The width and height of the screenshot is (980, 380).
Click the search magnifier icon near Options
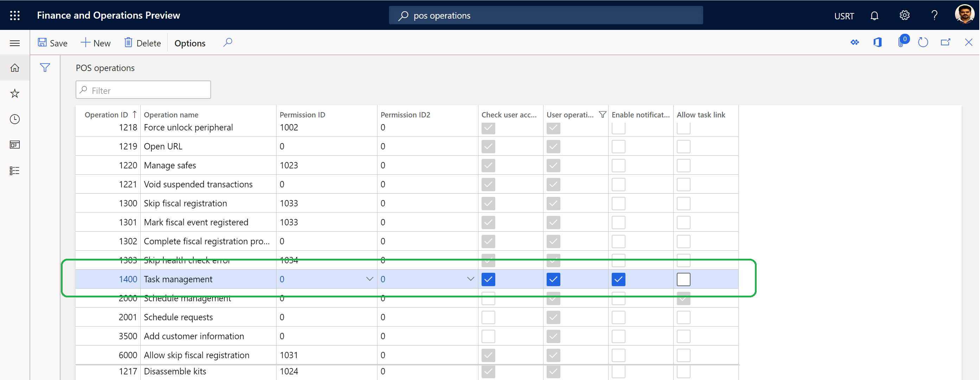[x=228, y=43]
